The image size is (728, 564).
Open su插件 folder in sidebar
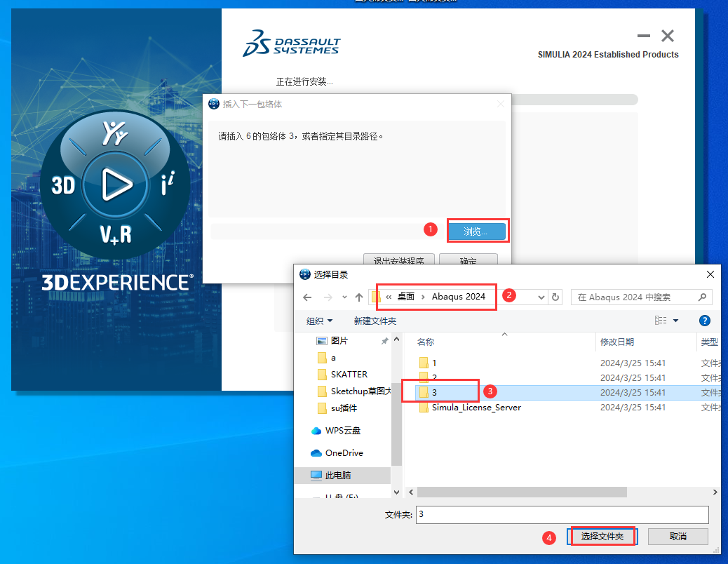click(344, 408)
